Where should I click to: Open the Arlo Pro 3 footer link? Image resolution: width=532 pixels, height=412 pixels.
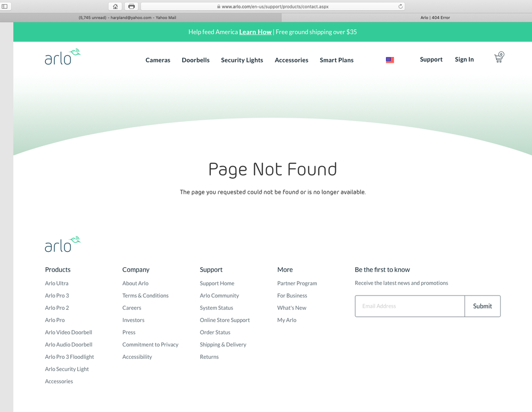coord(57,295)
